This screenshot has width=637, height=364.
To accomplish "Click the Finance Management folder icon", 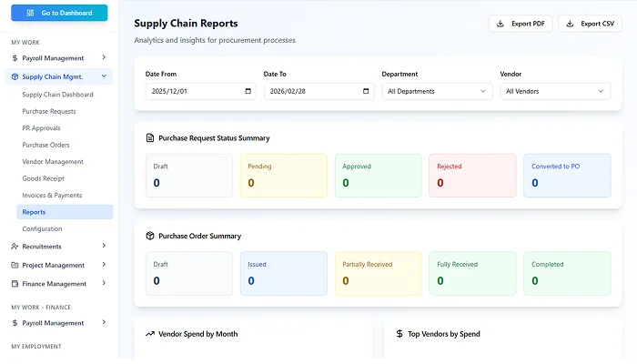I will coord(15,284).
